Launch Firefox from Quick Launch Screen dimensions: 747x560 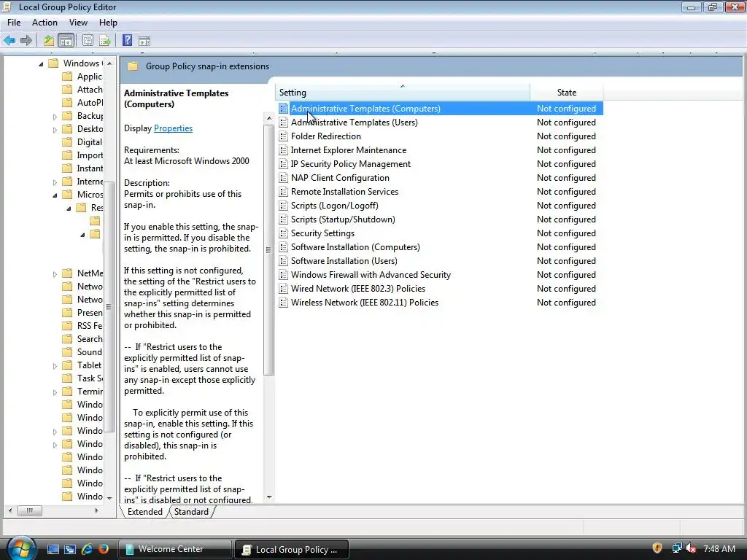point(103,549)
